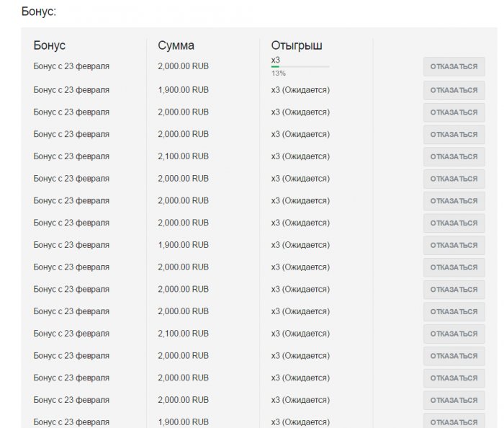The width and height of the screenshot is (504, 428).
Task: Select 2,100.00 RUB amount in thirteenth row
Action: point(183,334)
